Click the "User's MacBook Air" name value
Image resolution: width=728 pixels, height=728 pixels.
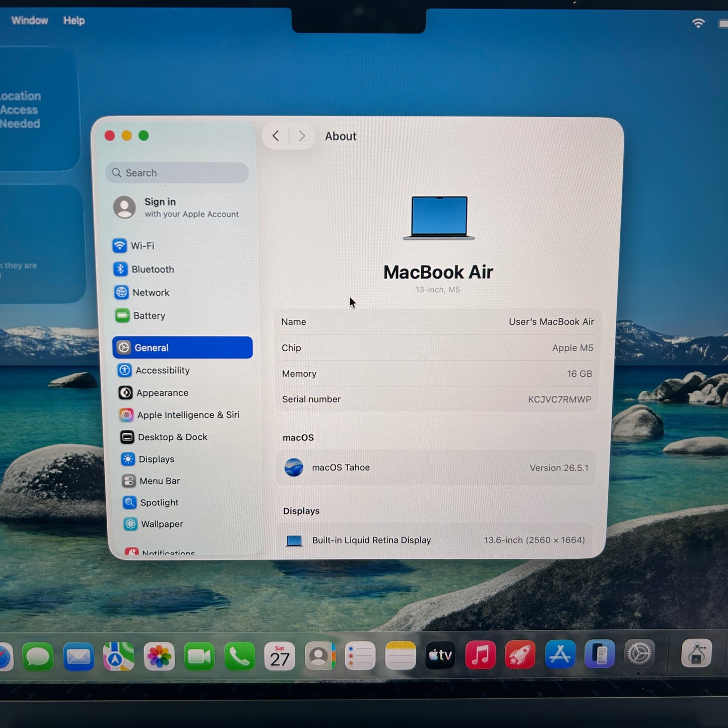pos(551,321)
